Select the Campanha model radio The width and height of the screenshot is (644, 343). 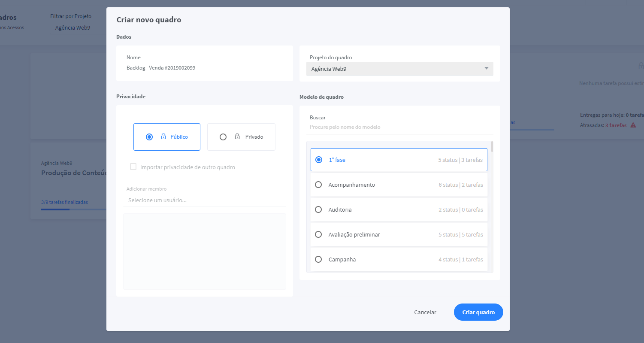coord(318,259)
